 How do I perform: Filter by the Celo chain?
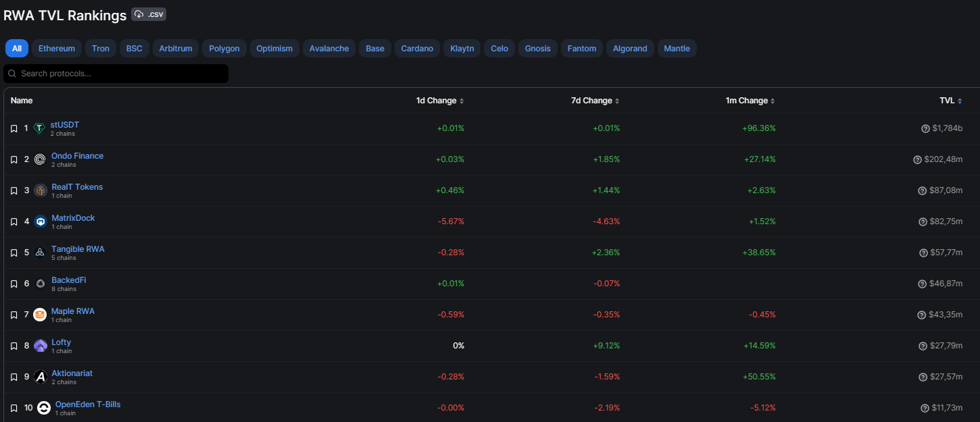coord(499,49)
